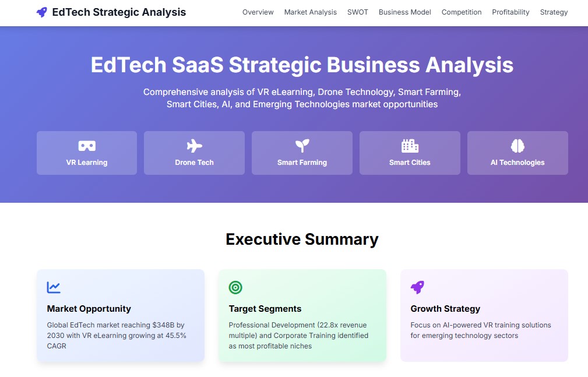This screenshot has width=588, height=377.
Task: Go to Market Analysis section
Action: (310, 12)
